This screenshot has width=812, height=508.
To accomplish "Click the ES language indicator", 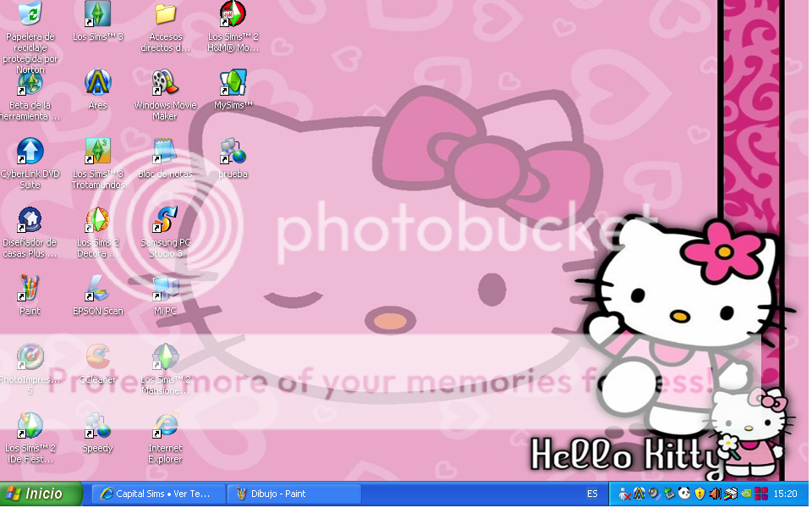I will point(592,494).
